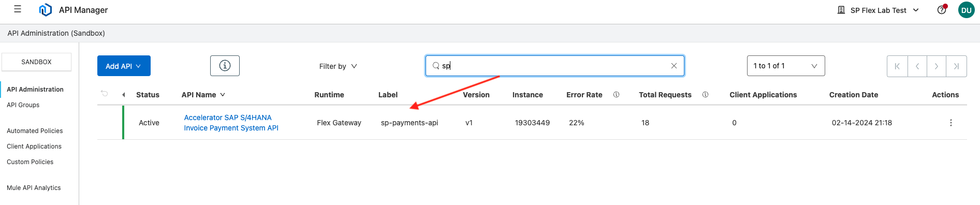Click the Active status cell

[x=149, y=123]
